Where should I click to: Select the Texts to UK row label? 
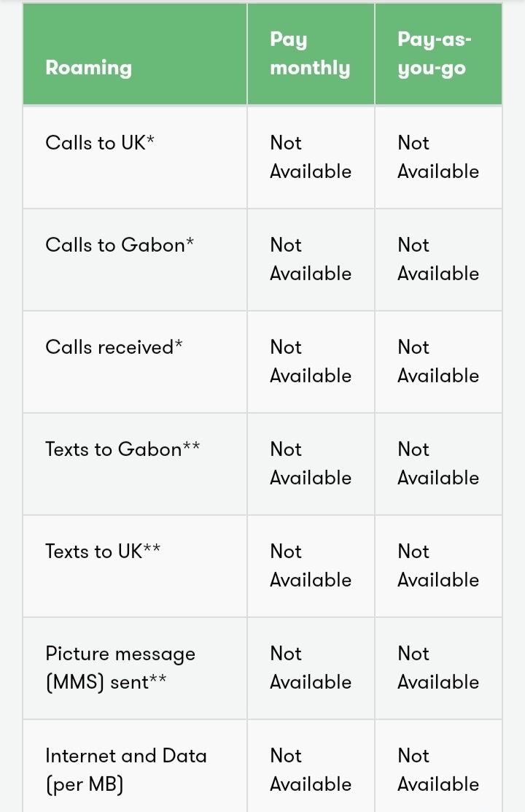coord(103,551)
